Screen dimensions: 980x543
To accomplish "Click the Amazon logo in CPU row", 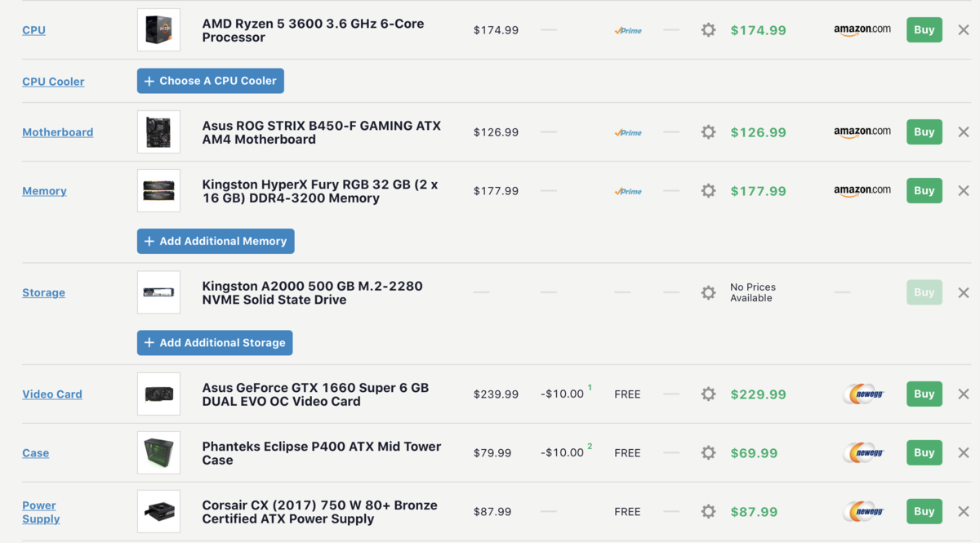I will [862, 30].
